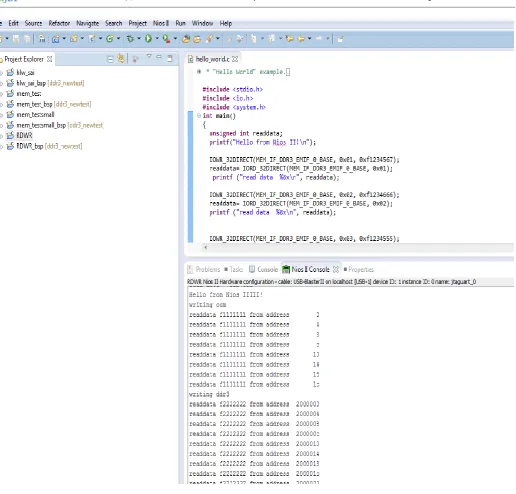
Task: Open the Help menu
Action: pos(226,23)
